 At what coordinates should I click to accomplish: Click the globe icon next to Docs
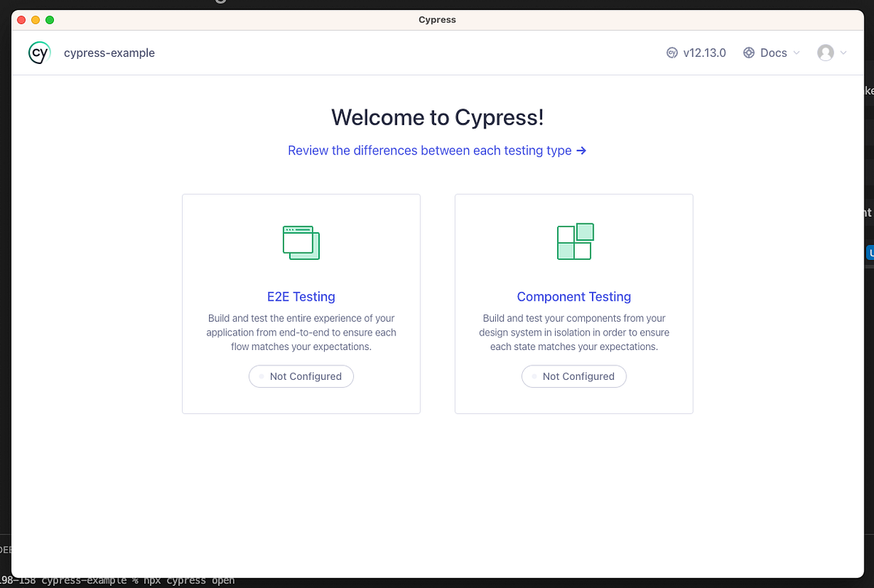pyautogui.click(x=749, y=52)
